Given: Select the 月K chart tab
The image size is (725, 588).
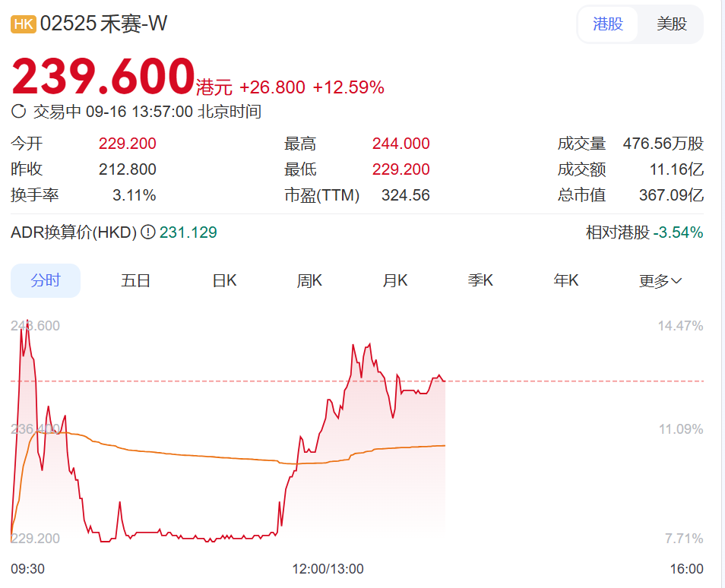Looking at the screenshot, I should pyautogui.click(x=395, y=280).
